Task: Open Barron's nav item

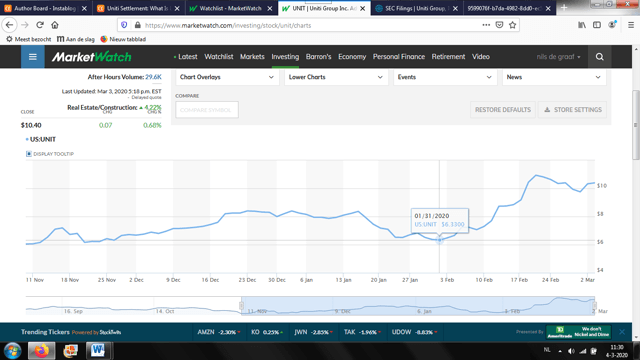Action: pyautogui.click(x=318, y=57)
